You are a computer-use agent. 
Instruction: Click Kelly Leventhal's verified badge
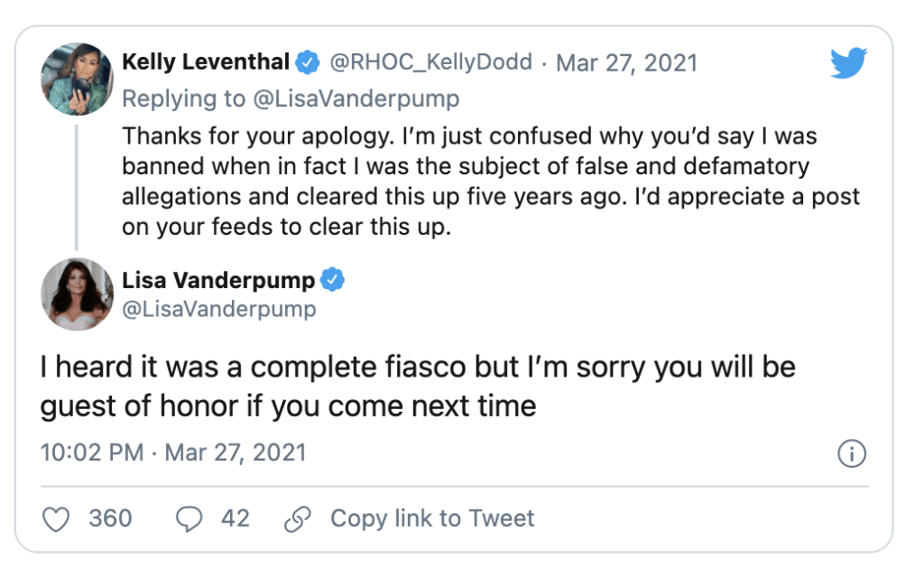(307, 62)
